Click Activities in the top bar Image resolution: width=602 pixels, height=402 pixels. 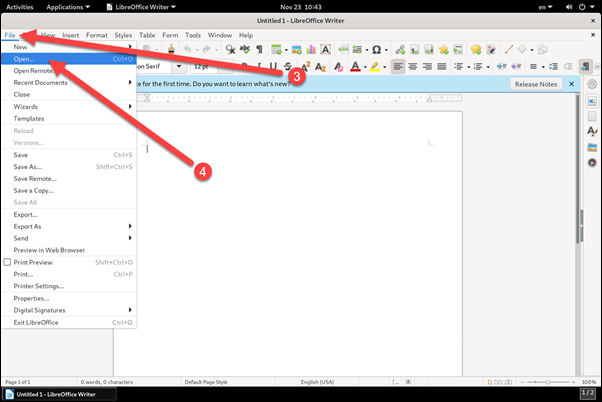pos(20,7)
